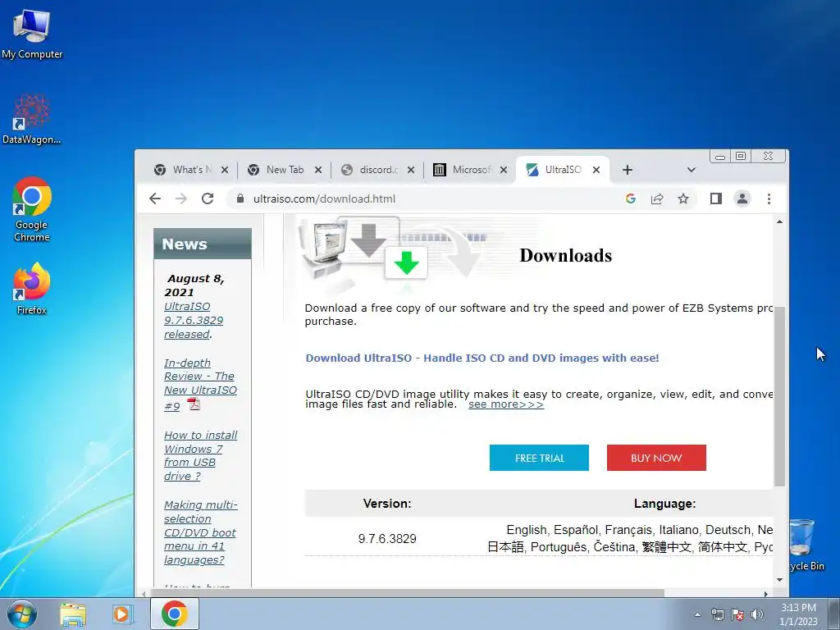Close the discord tab
This screenshot has height=630, width=840.
click(411, 170)
